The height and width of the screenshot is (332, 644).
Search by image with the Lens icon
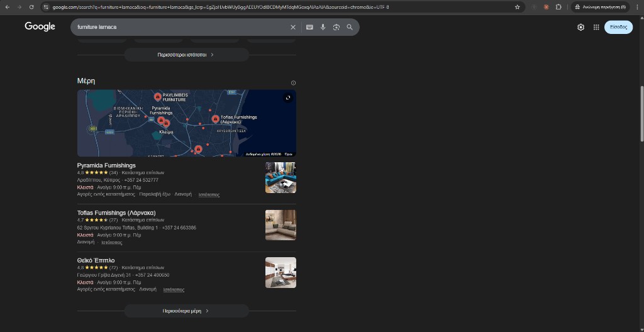[336, 27]
